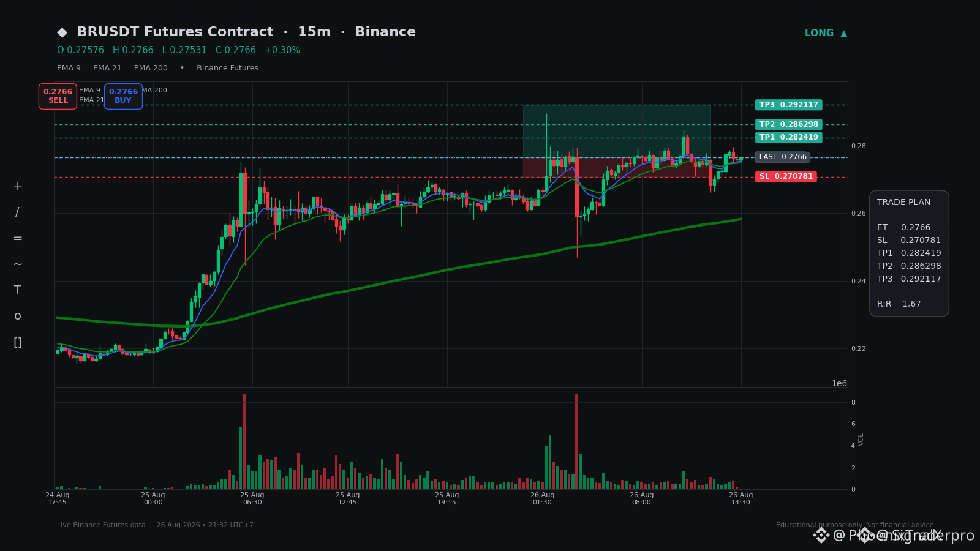980x551 pixels.
Task: Click the TP1 0.282419 row in Trade Plan
Action: pos(909,253)
